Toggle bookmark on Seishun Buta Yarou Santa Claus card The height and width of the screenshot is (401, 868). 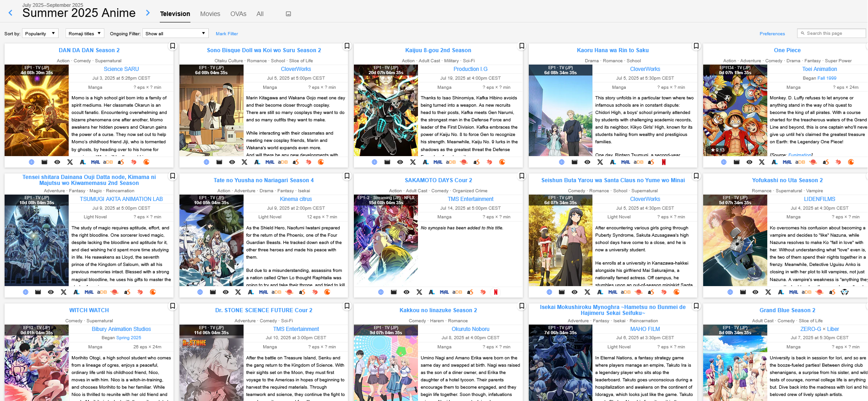(696, 176)
